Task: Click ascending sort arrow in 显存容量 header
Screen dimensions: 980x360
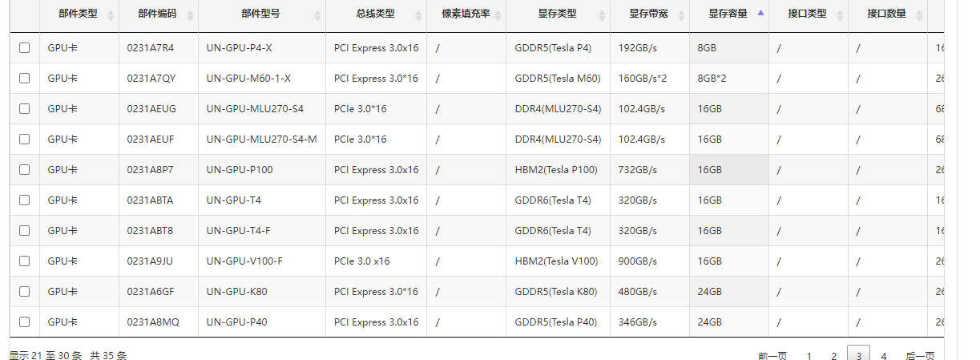Action: click(760, 13)
